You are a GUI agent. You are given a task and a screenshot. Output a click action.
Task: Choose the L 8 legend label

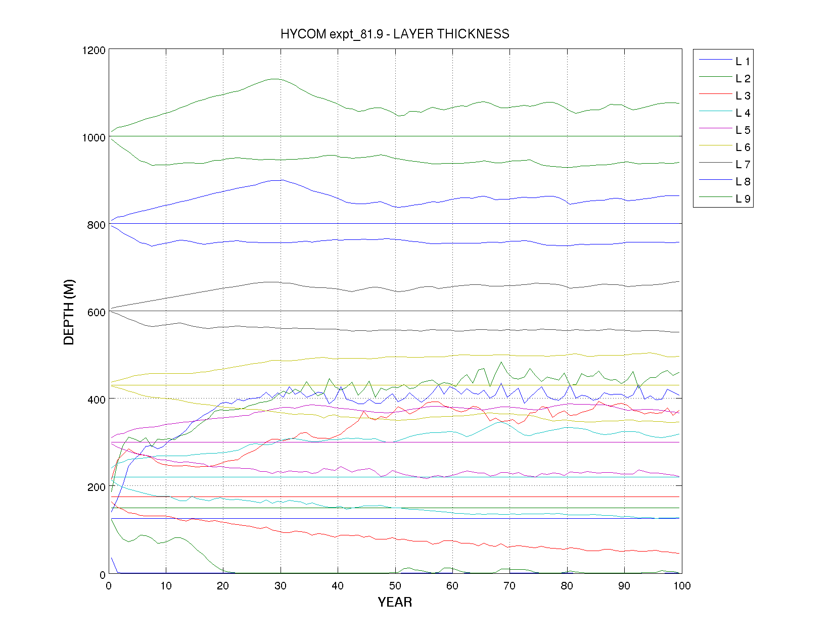click(743, 182)
